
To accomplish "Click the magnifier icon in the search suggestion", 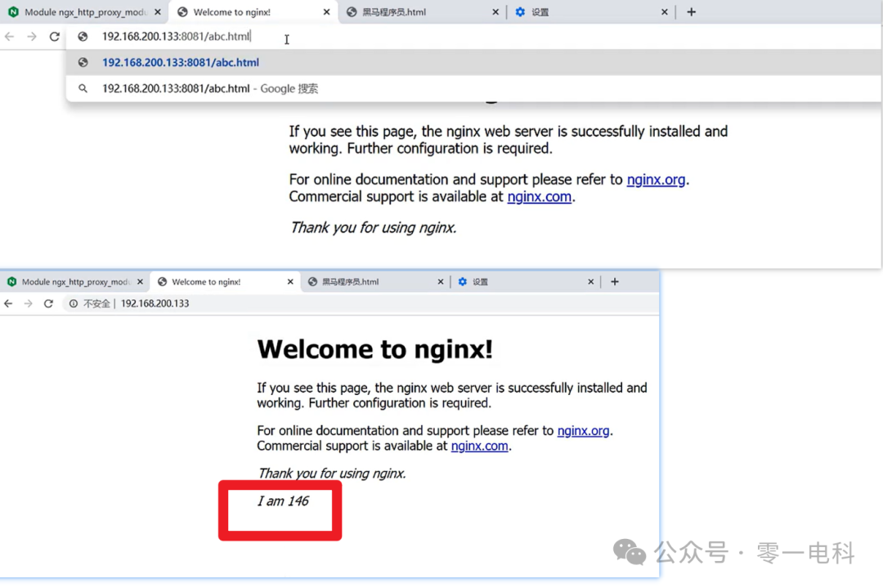I will pyautogui.click(x=83, y=88).
